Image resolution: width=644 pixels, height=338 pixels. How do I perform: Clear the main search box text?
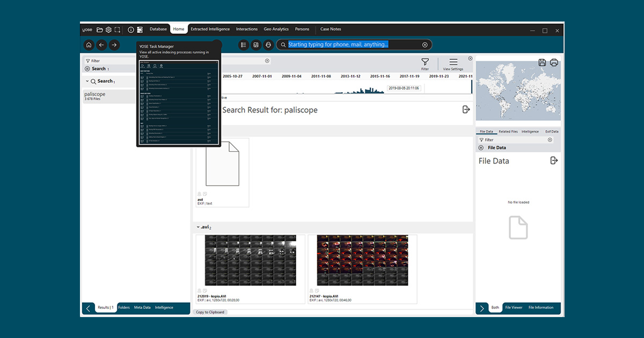coord(425,45)
